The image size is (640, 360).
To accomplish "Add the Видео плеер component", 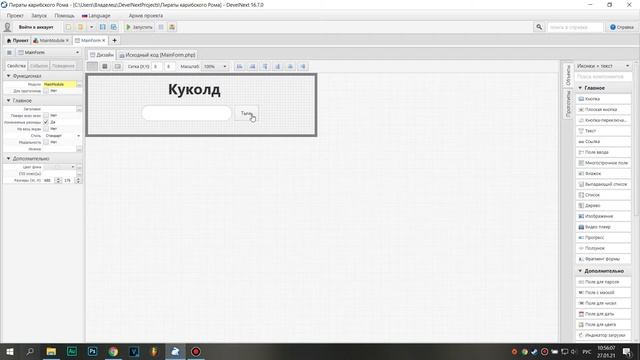I will [603, 227].
